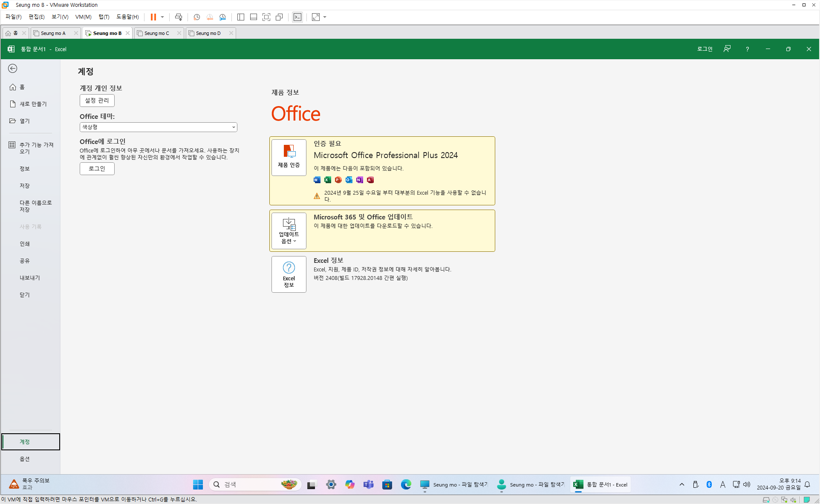Click the 로그인 button under Office에 로그인
Screen dimensions: 820x504
coord(97,169)
